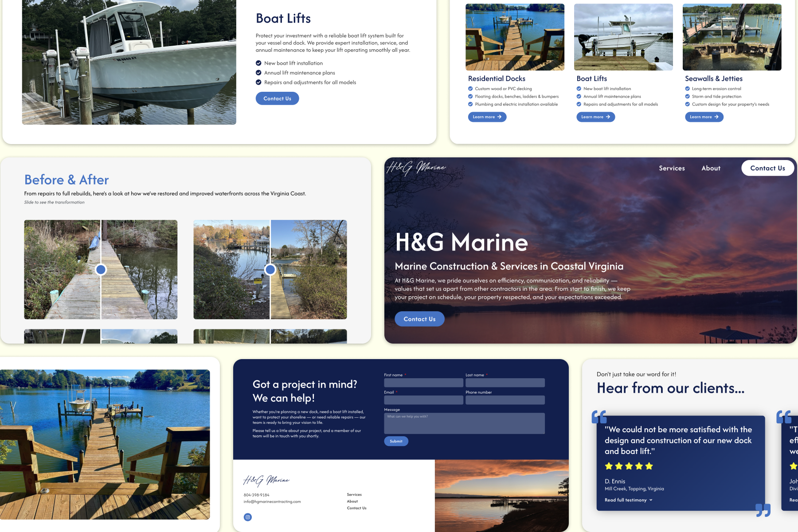Click the Message text area
Image resolution: width=798 pixels, height=532 pixels.
click(x=464, y=423)
